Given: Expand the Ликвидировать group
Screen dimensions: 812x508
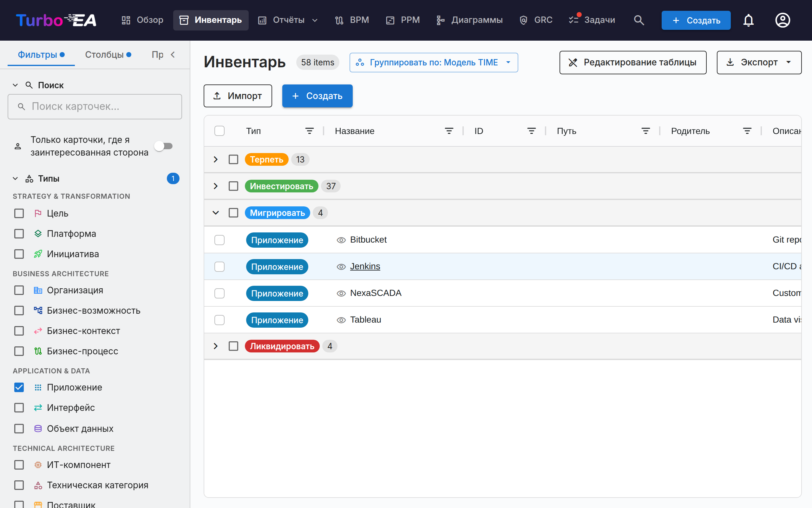Looking at the screenshot, I should click(x=216, y=346).
